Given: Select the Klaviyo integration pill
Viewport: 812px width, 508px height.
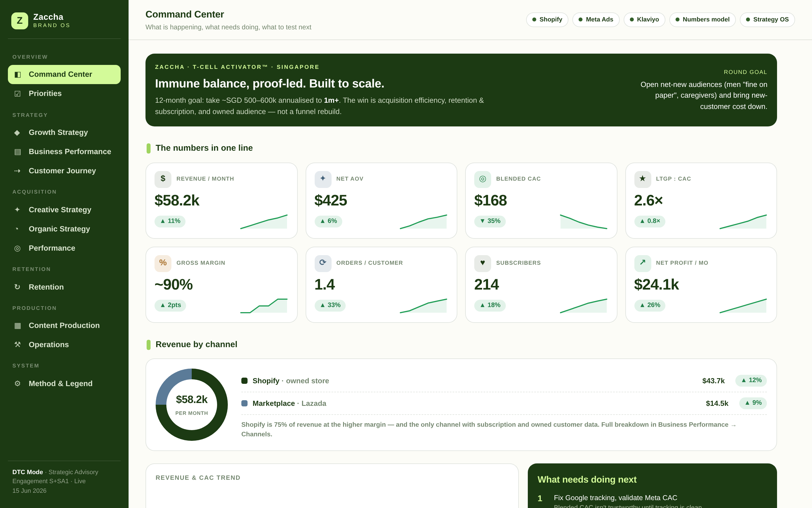Looking at the screenshot, I should [x=644, y=19].
